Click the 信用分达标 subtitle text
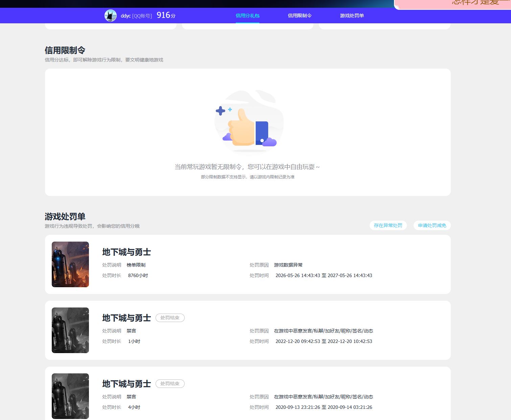 point(104,60)
